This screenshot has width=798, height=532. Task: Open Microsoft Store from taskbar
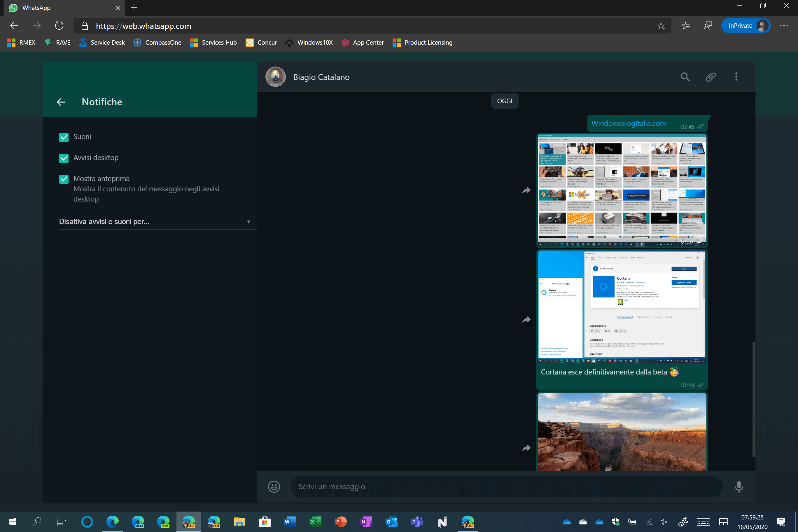pyautogui.click(x=265, y=522)
